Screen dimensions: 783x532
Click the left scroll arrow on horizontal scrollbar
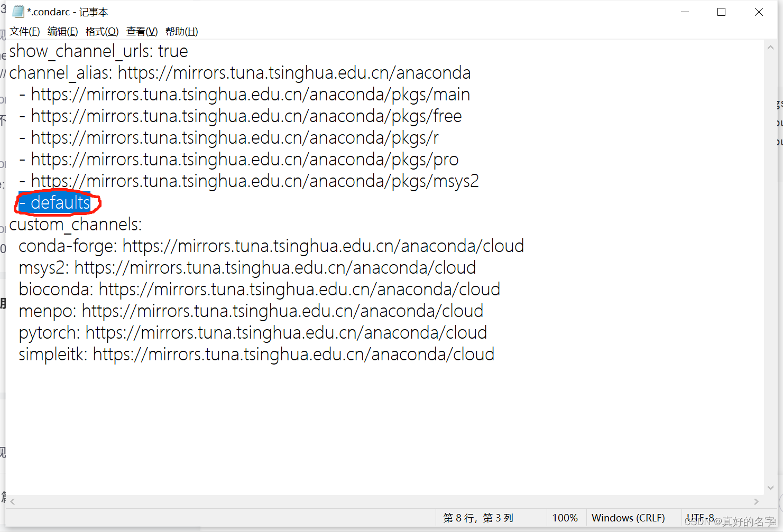(x=12, y=501)
